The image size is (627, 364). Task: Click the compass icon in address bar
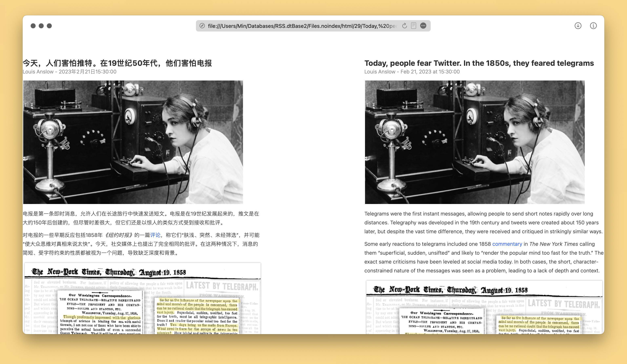[202, 26]
